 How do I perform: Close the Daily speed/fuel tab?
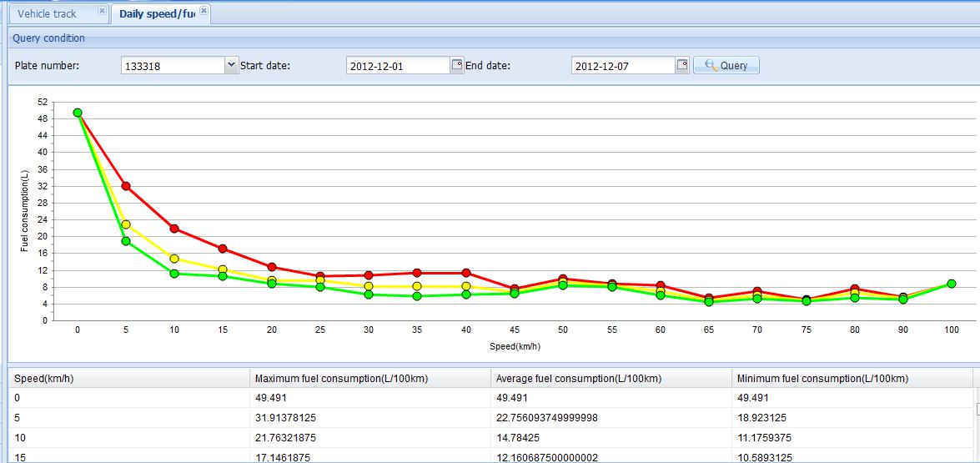(204, 11)
